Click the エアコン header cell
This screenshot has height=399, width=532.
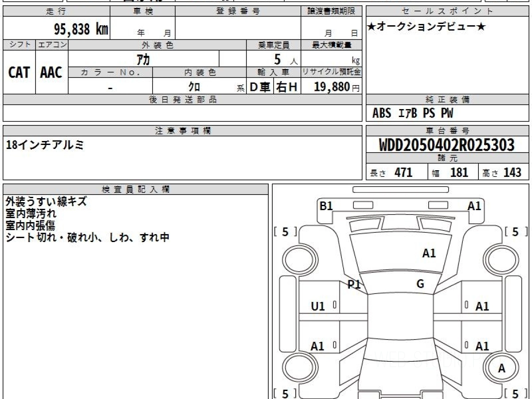52,45
